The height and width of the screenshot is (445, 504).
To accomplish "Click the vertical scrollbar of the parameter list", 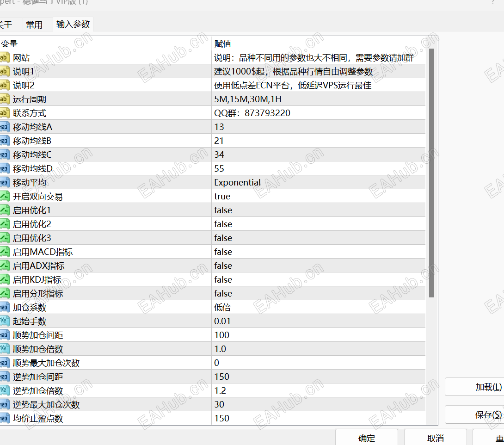I will [x=432, y=173].
